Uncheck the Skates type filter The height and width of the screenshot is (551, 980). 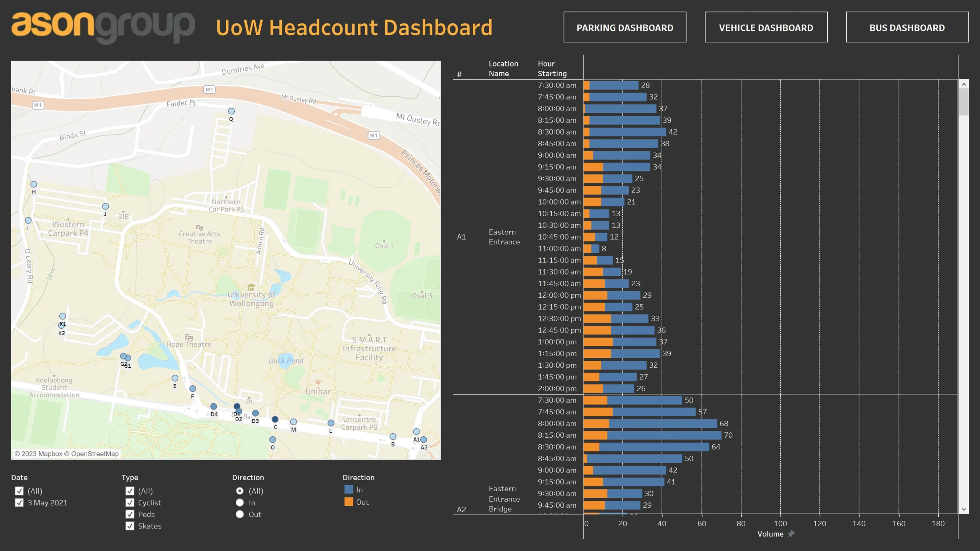pyautogui.click(x=130, y=526)
